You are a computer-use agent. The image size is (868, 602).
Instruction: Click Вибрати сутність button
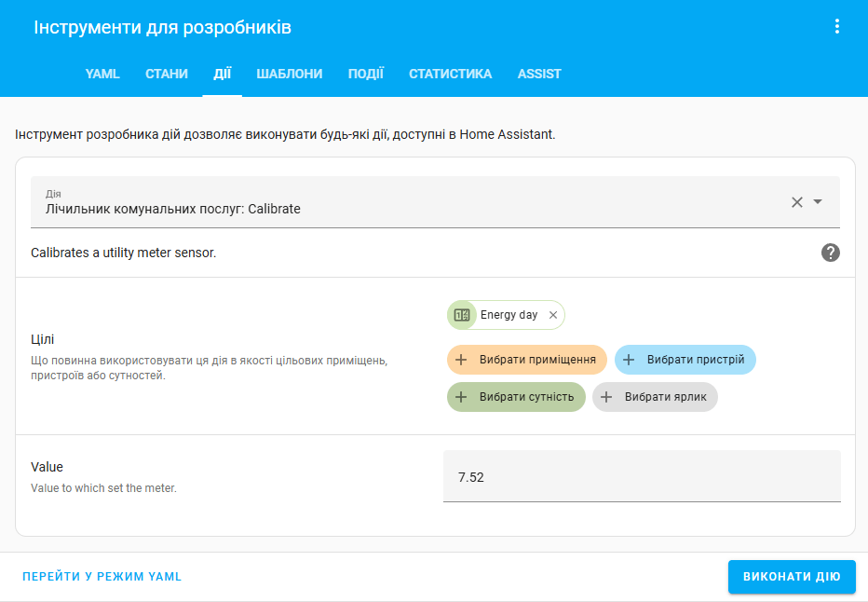pyautogui.click(x=516, y=397)
